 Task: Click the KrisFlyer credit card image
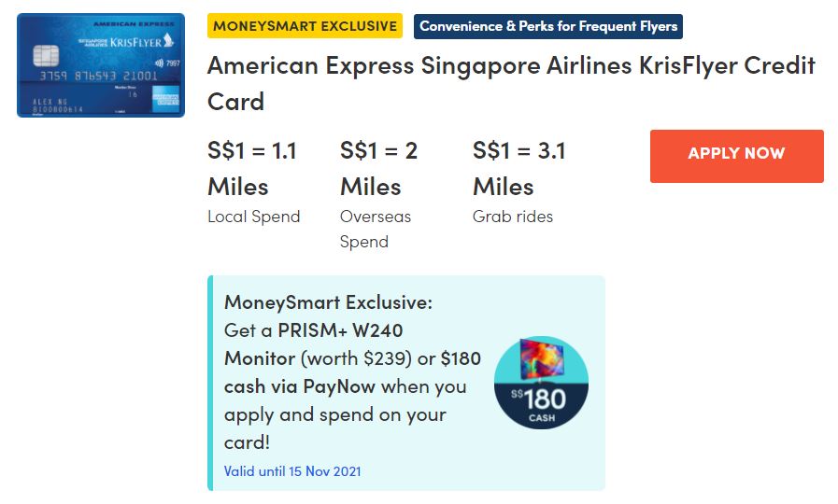click(101, 65)
